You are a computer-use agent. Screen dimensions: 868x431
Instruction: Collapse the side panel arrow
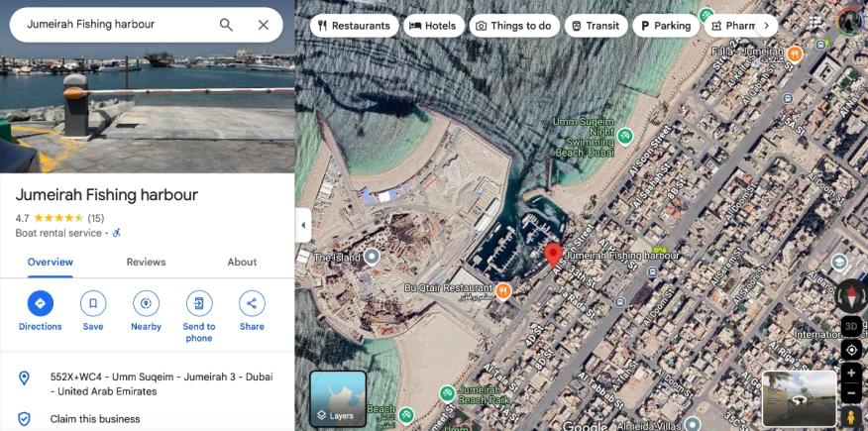pyautogui.click(x=303, y=225)
